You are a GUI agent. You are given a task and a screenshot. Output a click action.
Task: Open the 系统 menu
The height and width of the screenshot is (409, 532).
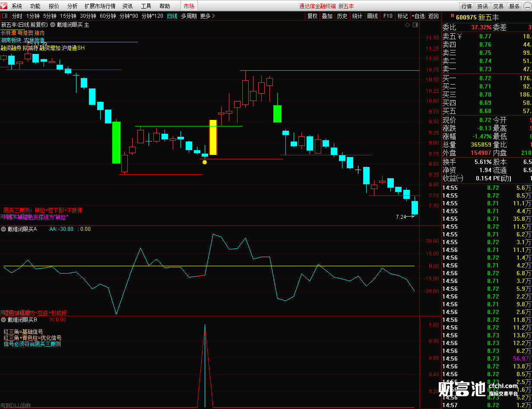[x=17, y=6]
